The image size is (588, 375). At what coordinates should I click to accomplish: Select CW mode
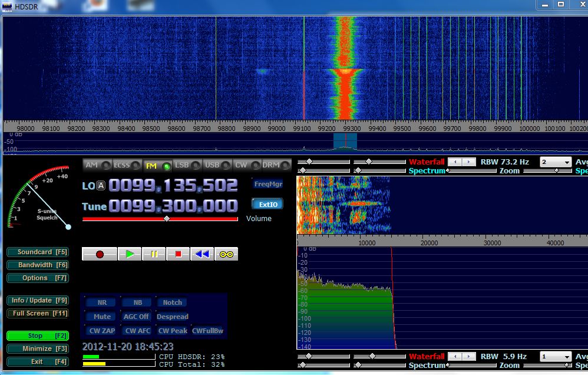click(246, 165)
